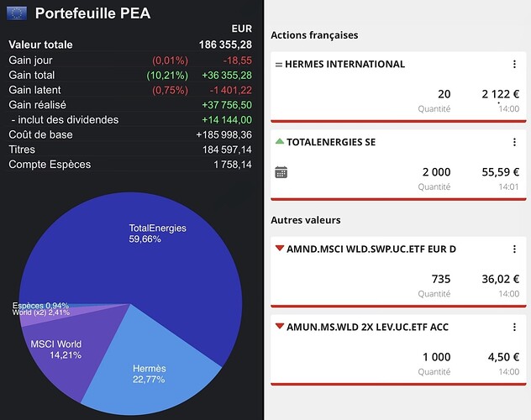
Task: Click the calendar icon on the TotalEnergies card
Action: (x=281, y=172)
